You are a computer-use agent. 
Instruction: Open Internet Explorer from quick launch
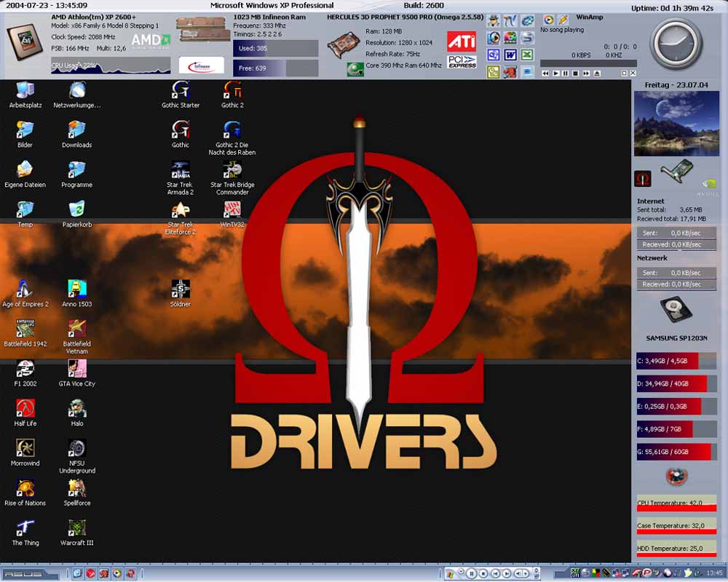click(78, 574)
